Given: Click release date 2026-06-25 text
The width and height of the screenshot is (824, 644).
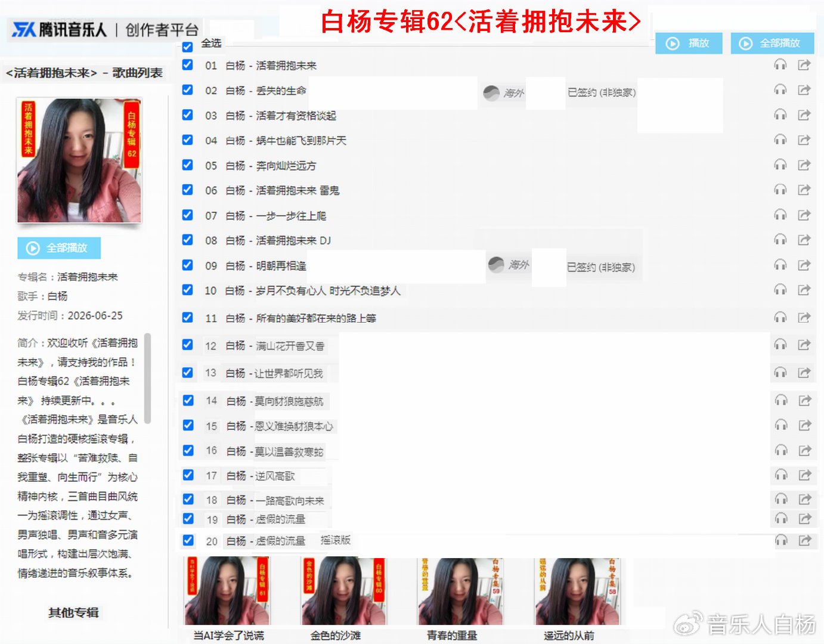Looking at the screenshot, I should pyautogui.click(x=95, y=315).
